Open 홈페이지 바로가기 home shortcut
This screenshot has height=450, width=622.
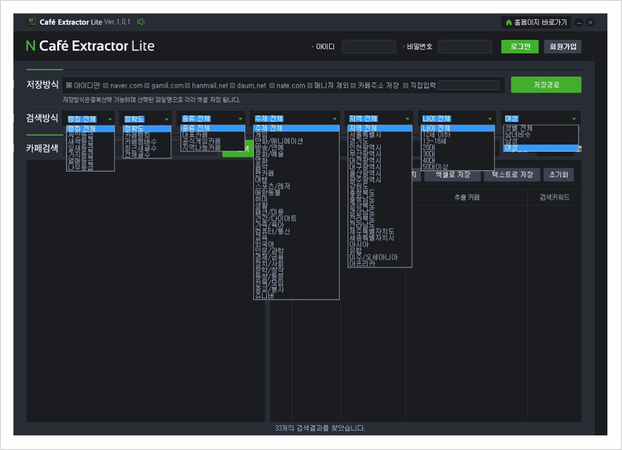(536, 22)
